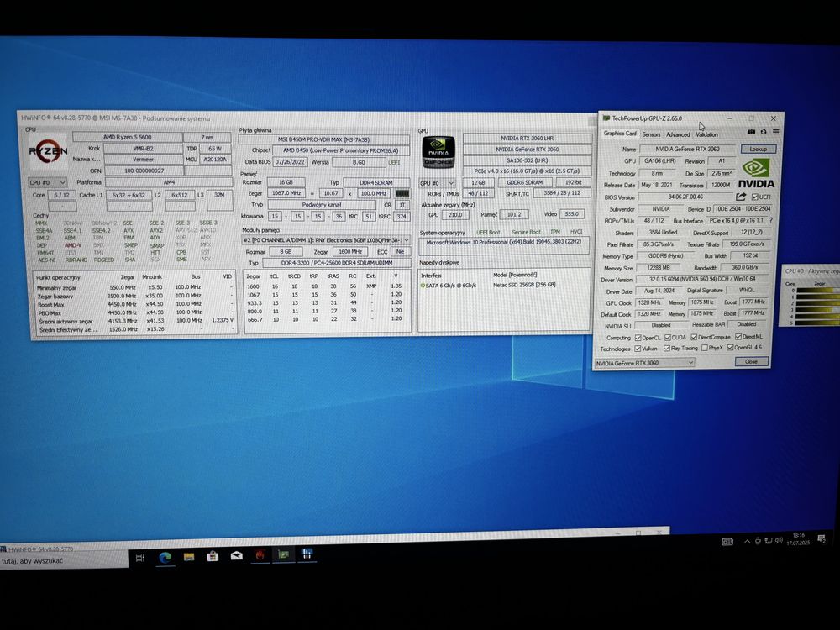The height and width of the screenshot is (630, 840).
Task: Toggle the OpenGL 4.6 checkbox
Action: [x=730, y=347]
